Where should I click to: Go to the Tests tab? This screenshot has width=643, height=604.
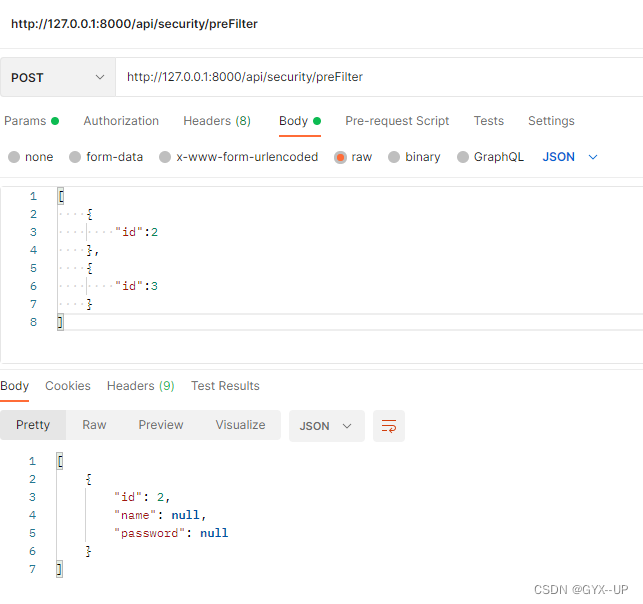tap(488, 121)
